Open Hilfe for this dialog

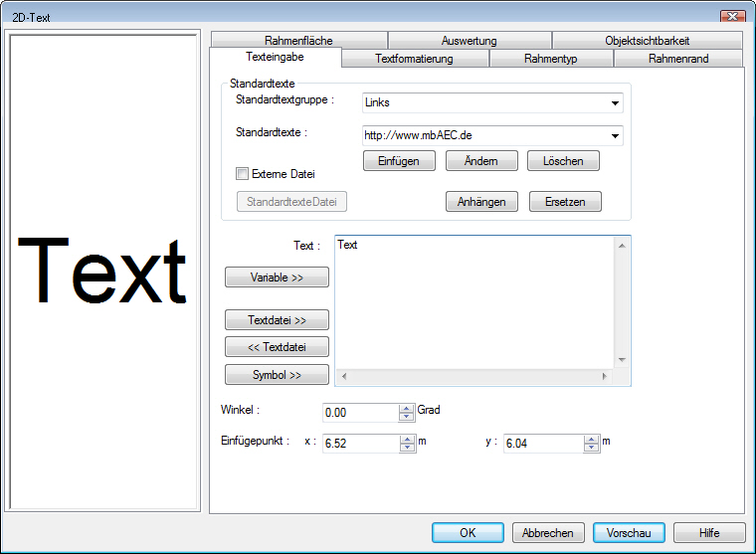click(x=709, y=533)
